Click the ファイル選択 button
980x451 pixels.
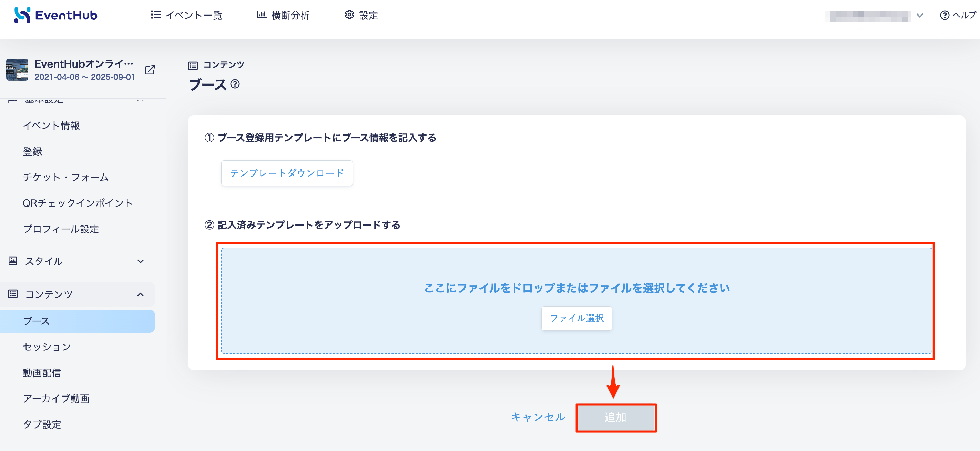577,318
